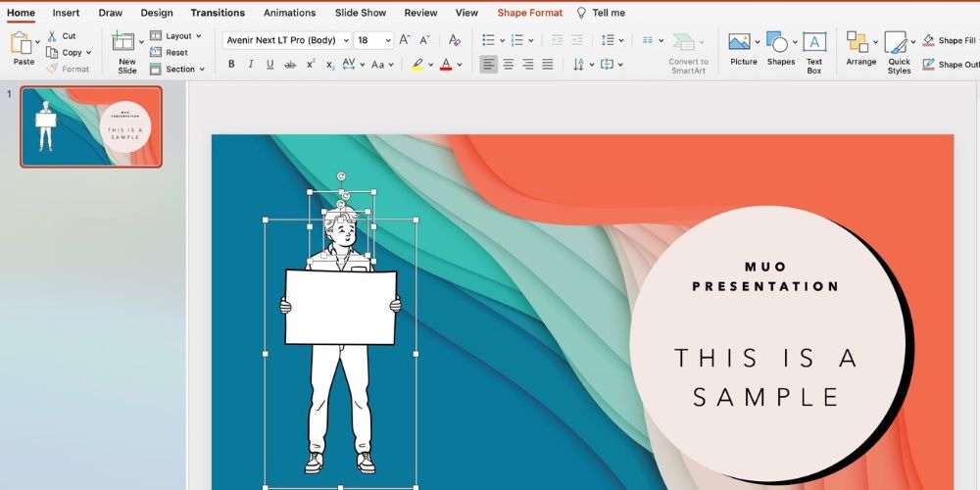The width and height of the screenshot is (980, 490).
Task: Click the Paste clipboard icon
Action: [x=22, y=43]
